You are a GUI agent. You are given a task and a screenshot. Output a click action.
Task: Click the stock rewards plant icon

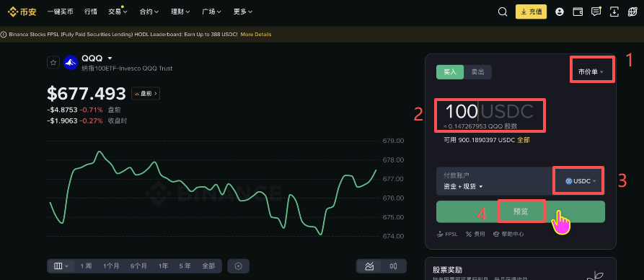click(594, 276)
